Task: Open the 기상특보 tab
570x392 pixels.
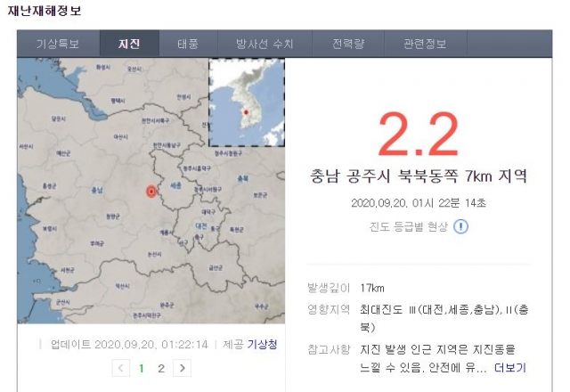Action: pyautogui.click(x=58, y=44)
